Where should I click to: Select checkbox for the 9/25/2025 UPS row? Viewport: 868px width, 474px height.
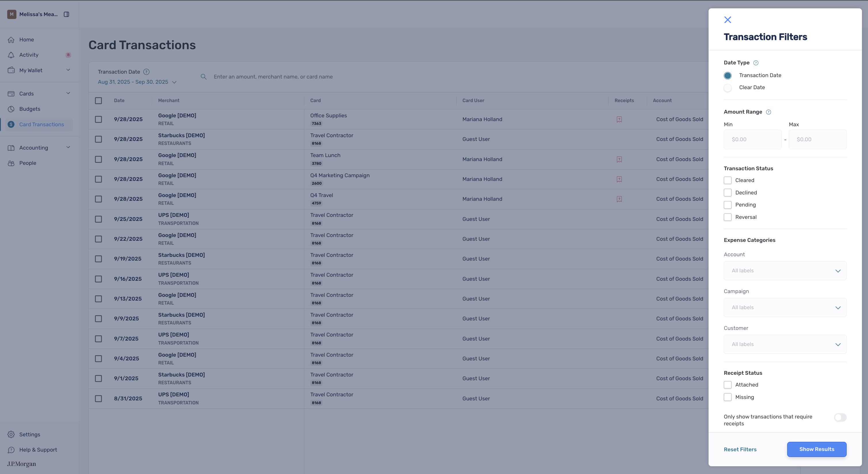(x=98, y=219)
